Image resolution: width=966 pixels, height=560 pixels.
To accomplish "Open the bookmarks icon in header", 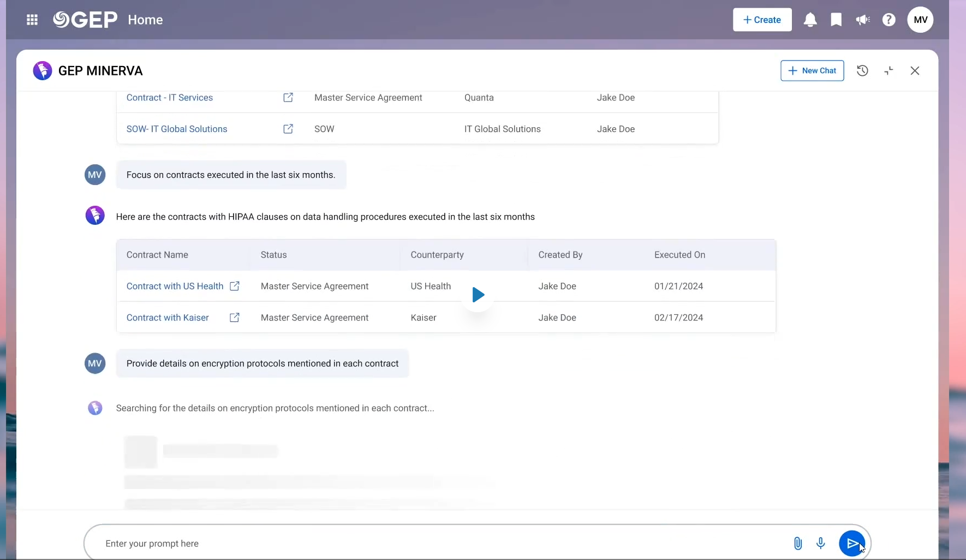I will [836, 20].
